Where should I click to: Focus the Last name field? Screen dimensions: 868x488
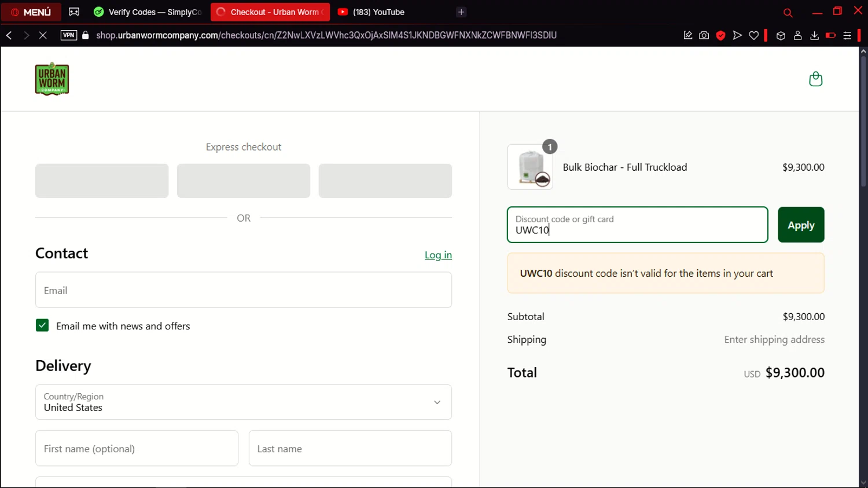[x=350, y=448]
